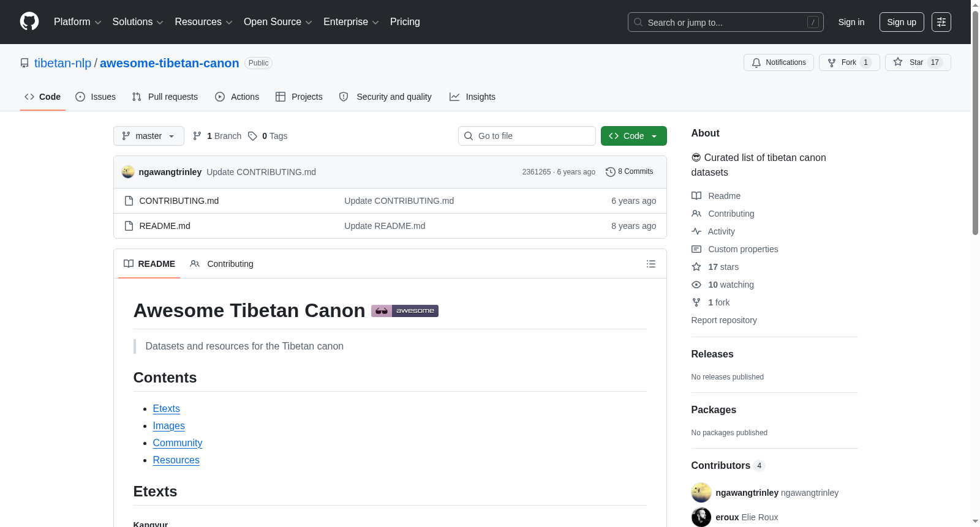This screenshot has width=980, height=527.
Task: Jump to the Images section link
Action: coord(169,426)
